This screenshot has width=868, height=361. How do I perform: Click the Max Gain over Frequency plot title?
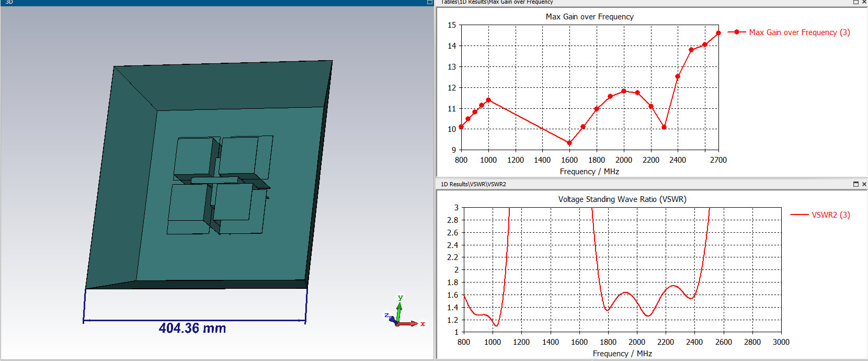click(x=589, y=17)
